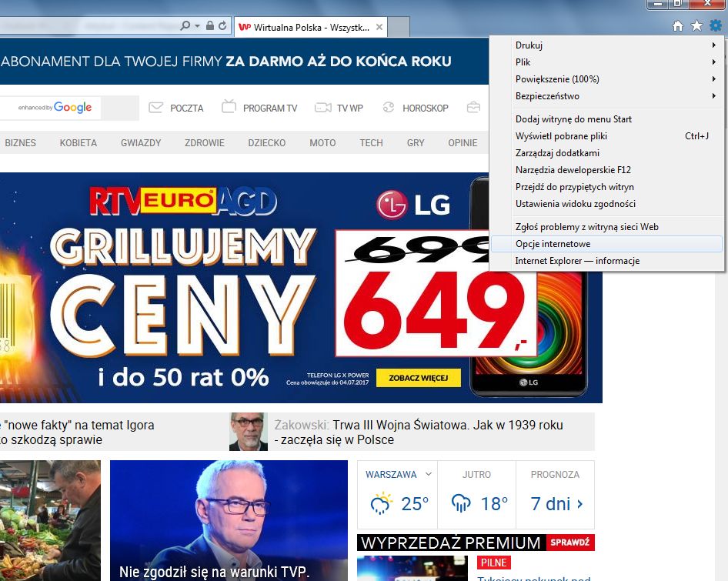Screen dimensions: 728x581
Task: Click the briefcase icon after Horoskop
Action: (473, 107)
